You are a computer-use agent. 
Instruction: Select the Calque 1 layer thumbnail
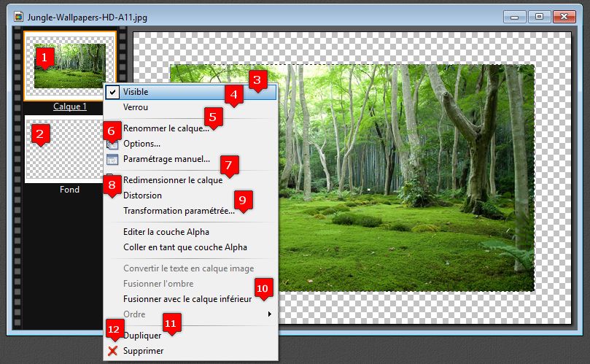click(70, 66)
